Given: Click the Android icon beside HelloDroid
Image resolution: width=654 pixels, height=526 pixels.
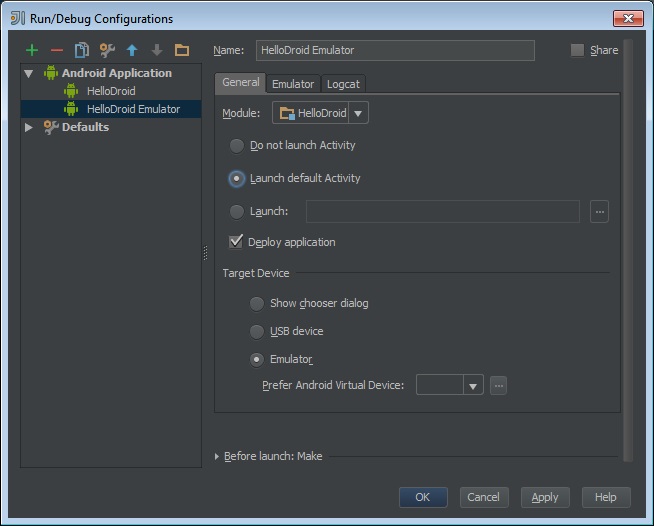Looking at the screenshot, I should [x=71, y=91].
